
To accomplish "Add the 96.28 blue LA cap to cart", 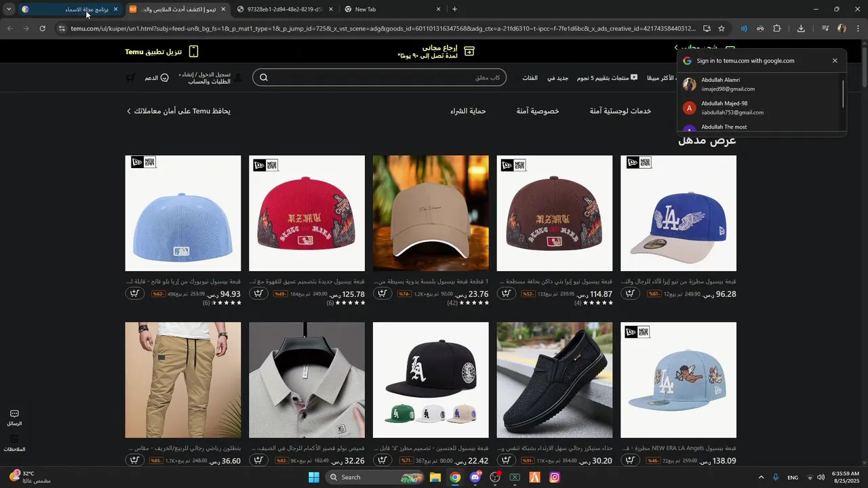I will tap(631, 293).
